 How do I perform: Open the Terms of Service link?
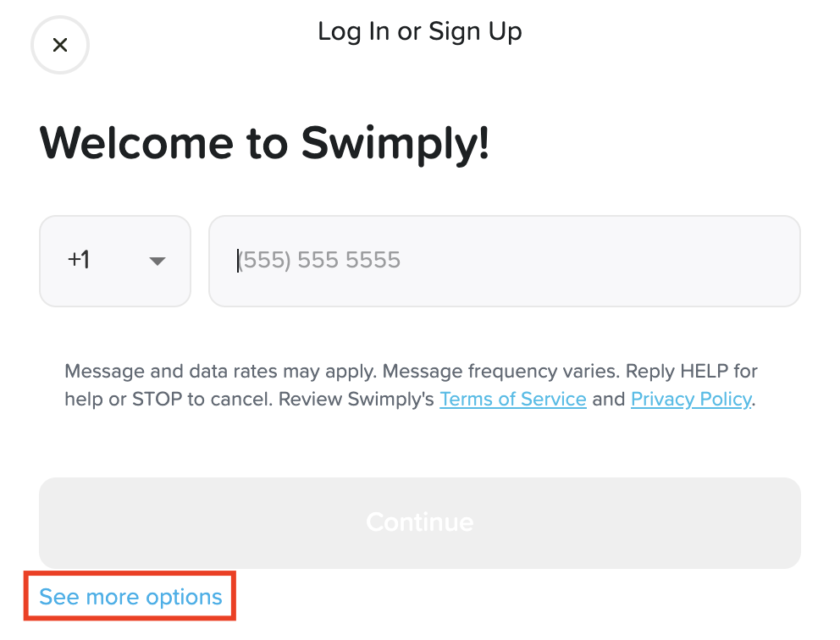point(512,399)
